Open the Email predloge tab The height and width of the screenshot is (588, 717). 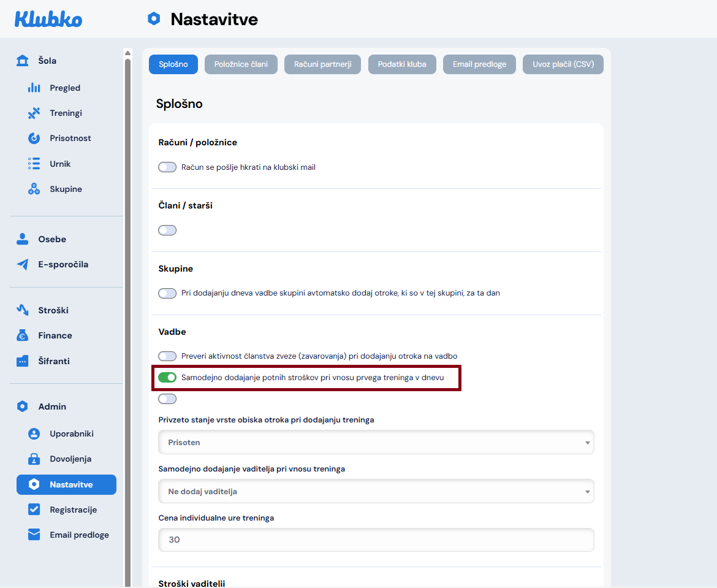(x=479, y=64)
